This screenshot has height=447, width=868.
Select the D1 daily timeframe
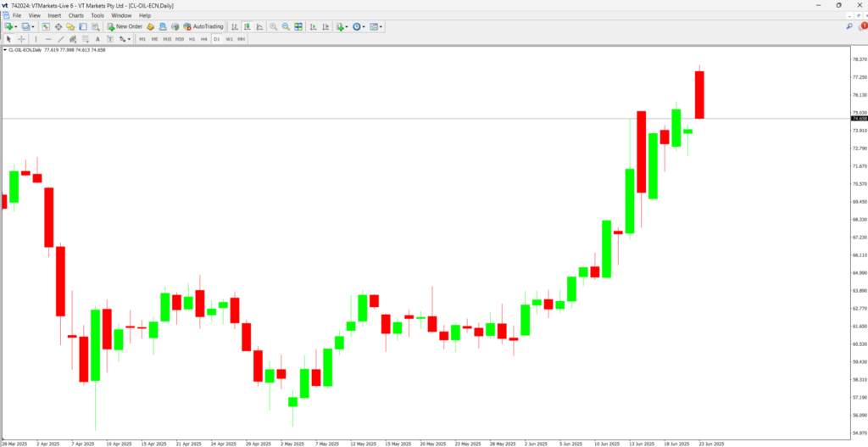coord(217,39)
